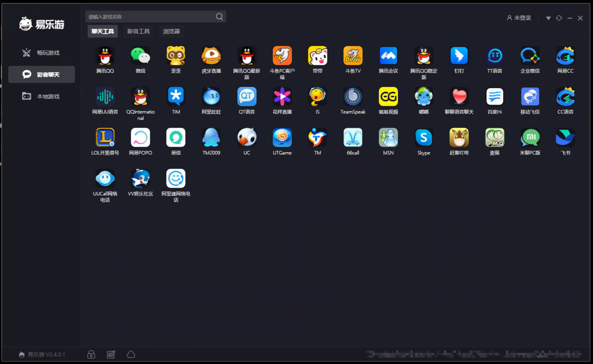Open 花样直播 app
Viewport: 593px width, 364px height.
282,96
